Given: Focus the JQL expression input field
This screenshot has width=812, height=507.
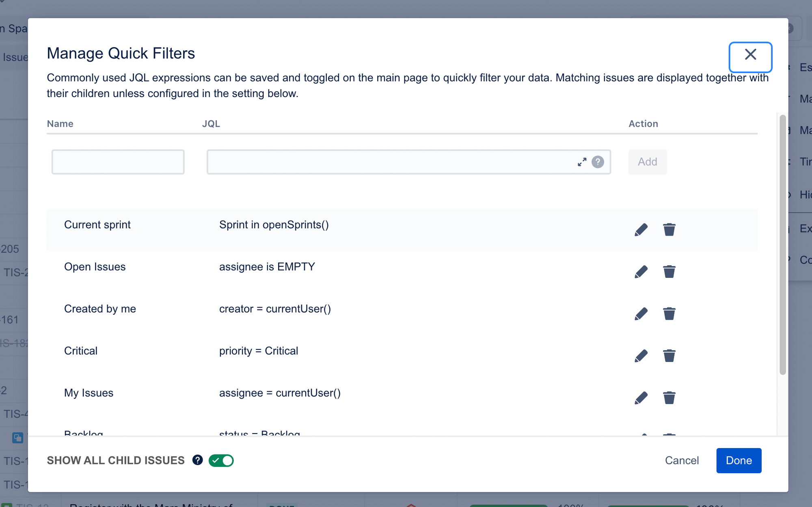Looking at the screenshot, I should click(x=390, y=162).
